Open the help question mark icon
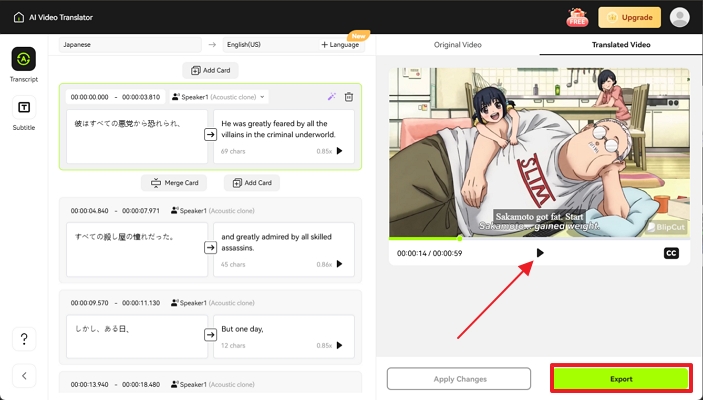The width and height of the screenshot is (703, 400). (x=24, y=339)
